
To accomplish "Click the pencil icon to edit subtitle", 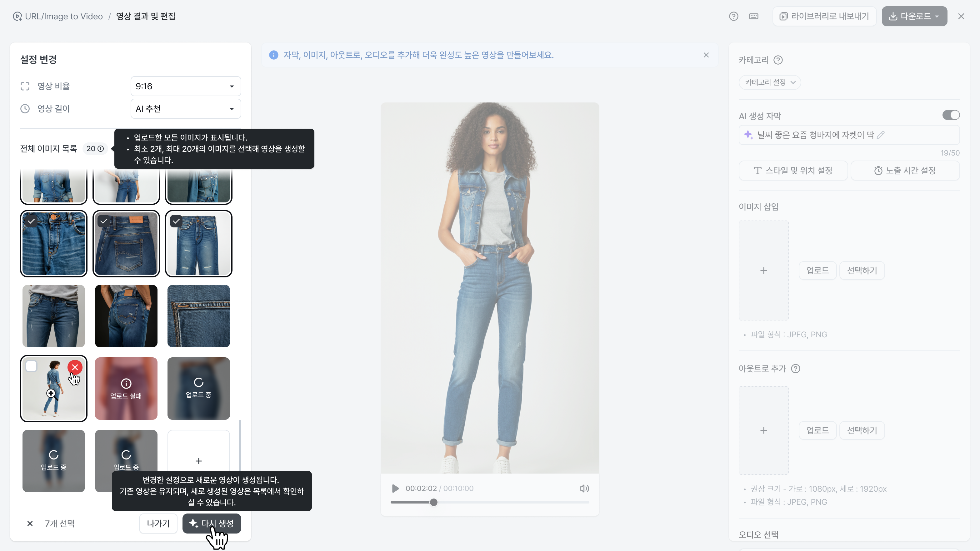I will 881,135.
